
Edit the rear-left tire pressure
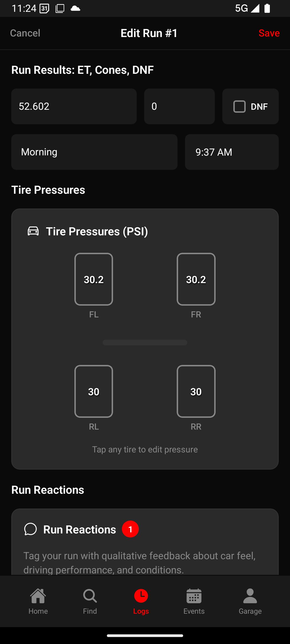(x=94, y=391)
